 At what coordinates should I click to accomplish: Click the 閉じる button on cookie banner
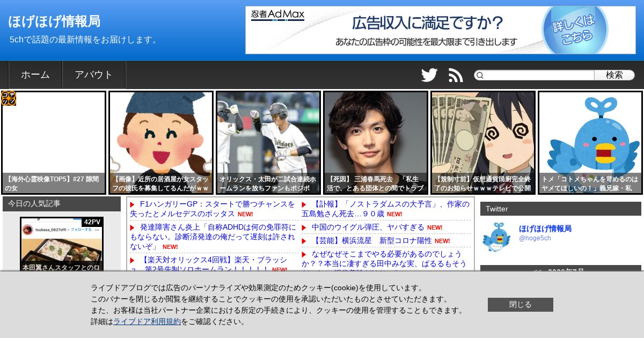coord(521,305)
